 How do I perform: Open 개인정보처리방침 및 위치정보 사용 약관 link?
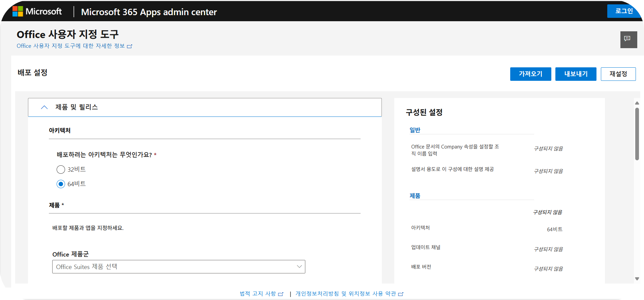coord(349,294)
